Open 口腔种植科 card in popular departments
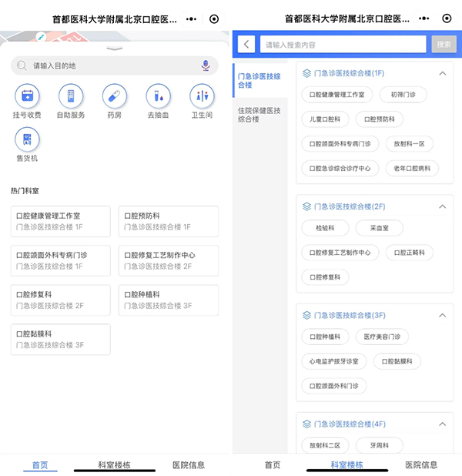The height and width of the screenshot is (476, 462). point(168,300)
